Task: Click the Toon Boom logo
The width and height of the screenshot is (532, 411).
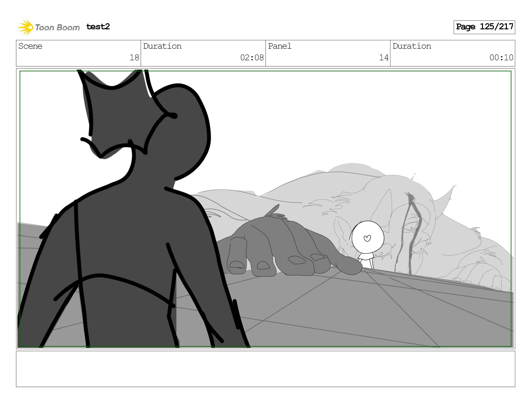Action: click(48, 27)
